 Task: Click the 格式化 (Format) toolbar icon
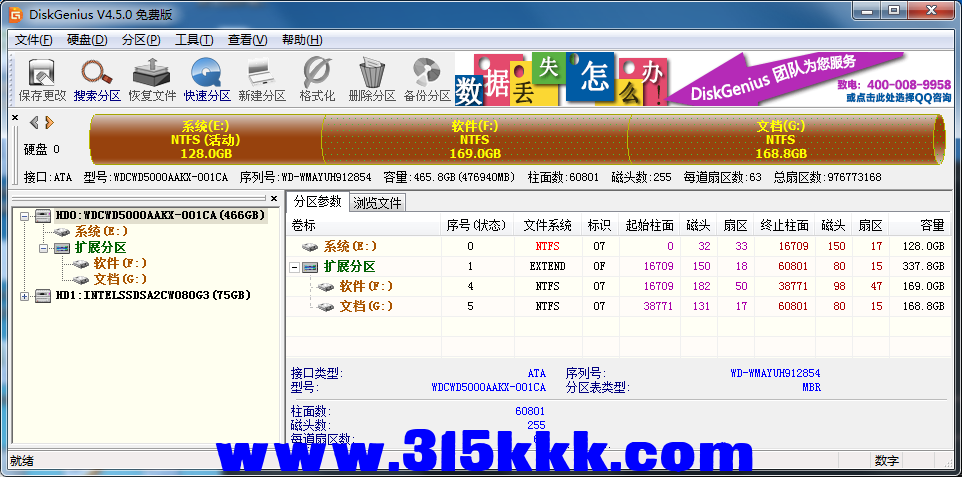317,80
